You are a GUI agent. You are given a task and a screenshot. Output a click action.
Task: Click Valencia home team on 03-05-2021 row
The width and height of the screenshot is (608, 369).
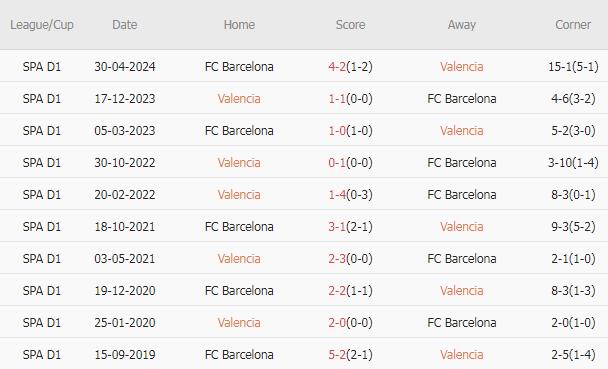click(x=239, y=259)
